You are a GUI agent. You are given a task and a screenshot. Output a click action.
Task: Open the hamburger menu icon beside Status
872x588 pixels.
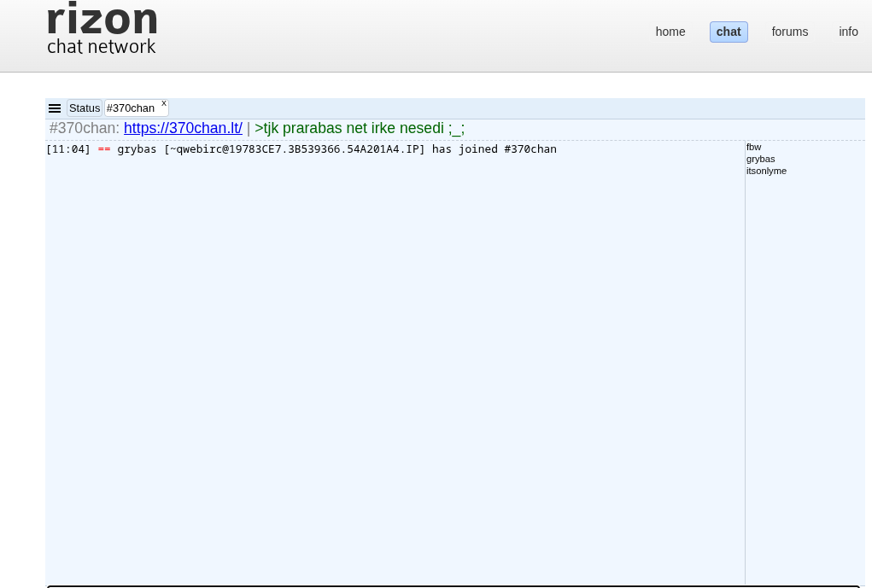(55, 108)
